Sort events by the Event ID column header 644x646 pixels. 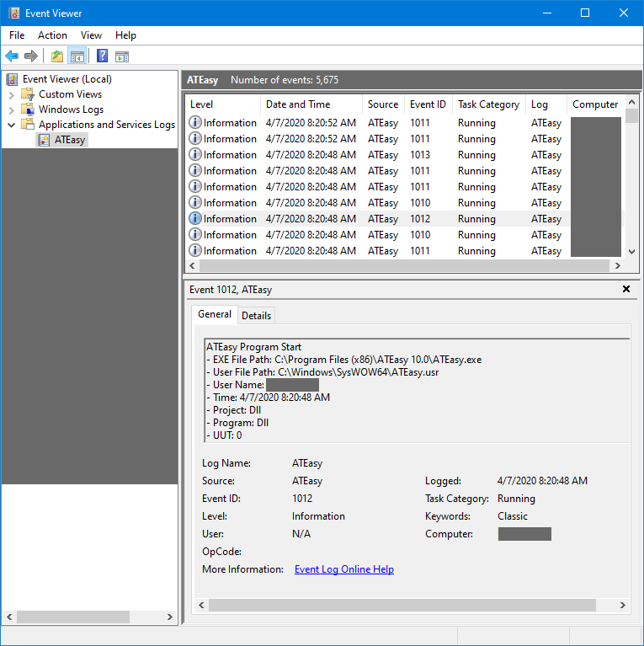click(x=428, y=104)
